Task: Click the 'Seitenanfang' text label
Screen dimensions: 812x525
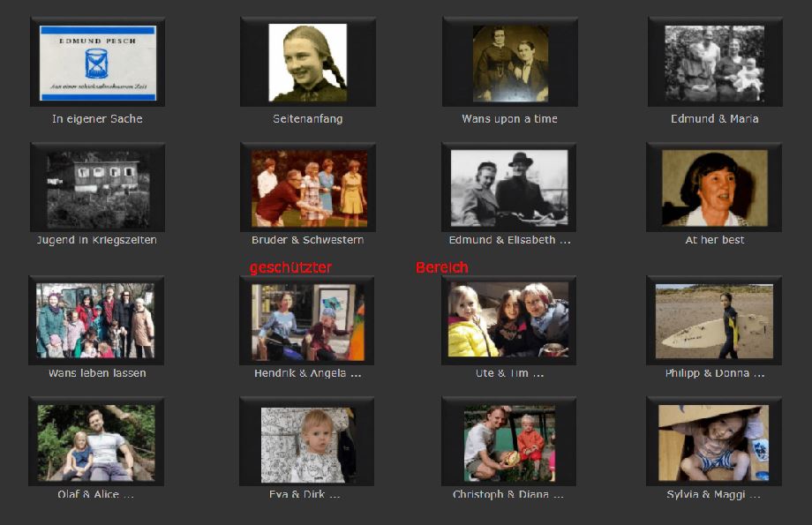Action: point(307,119)
